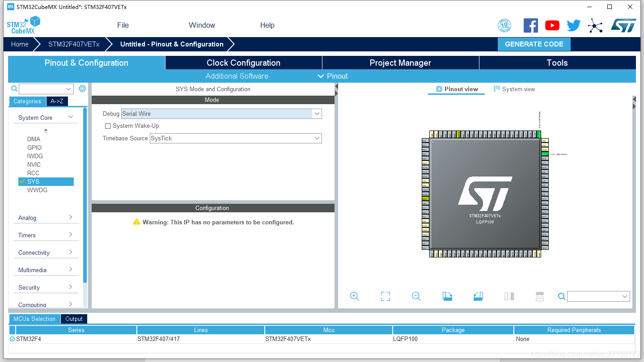Select IWDG in System Core list
Image resolution: width=644 pixels, height=362 pixels.
pos(35,156)
